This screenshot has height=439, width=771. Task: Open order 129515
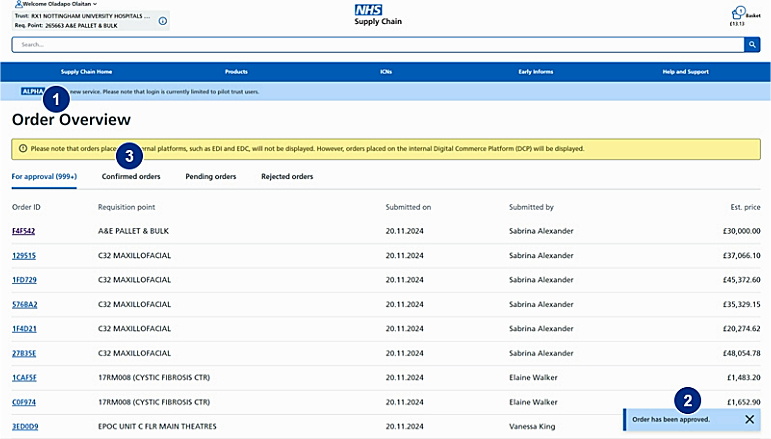point(24,256)
